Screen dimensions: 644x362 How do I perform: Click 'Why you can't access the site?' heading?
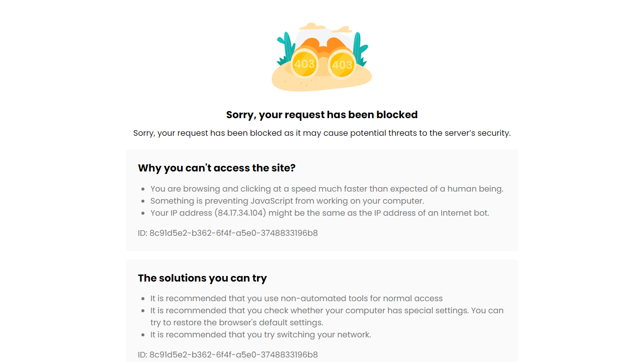[216, 168]
